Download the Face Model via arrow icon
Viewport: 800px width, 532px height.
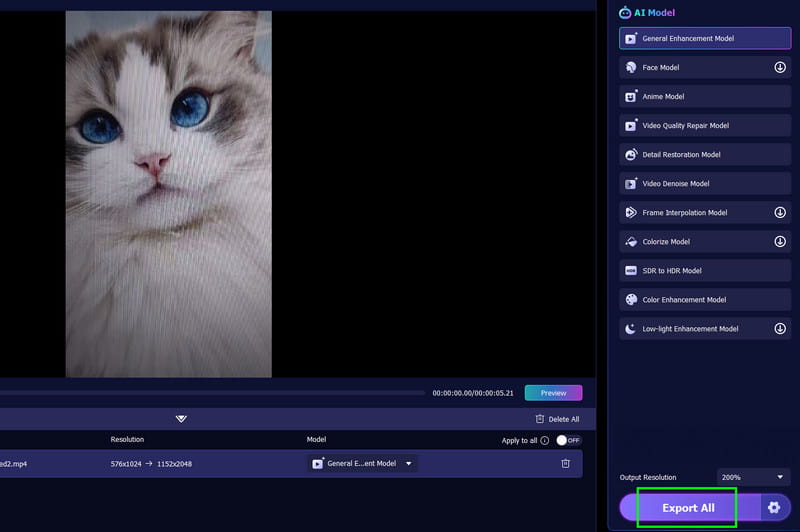[x=780, y=68]
